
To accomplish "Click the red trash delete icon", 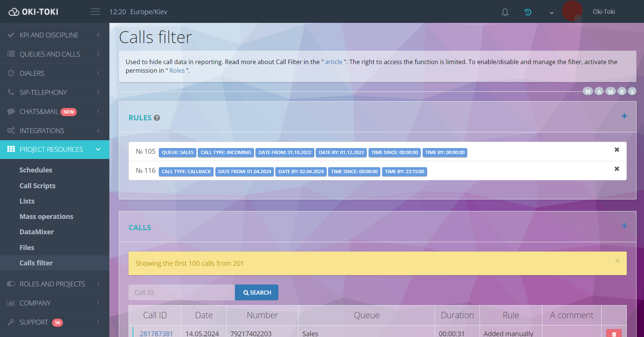I will click(x=614, y=334).
